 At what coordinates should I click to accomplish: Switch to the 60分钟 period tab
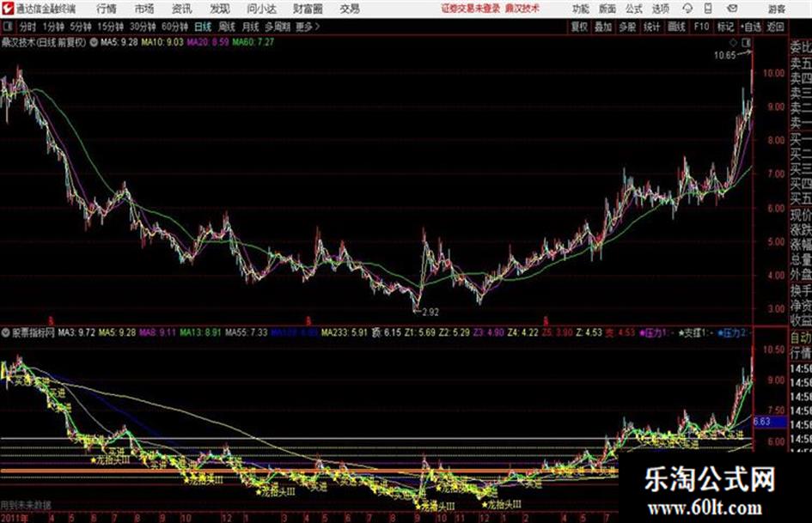click(174, 27)
